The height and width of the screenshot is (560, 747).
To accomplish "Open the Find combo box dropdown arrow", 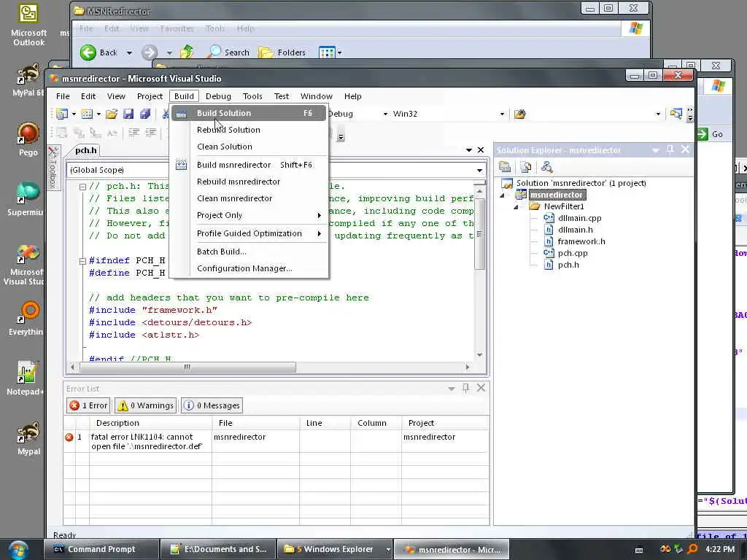I will 658,114.
